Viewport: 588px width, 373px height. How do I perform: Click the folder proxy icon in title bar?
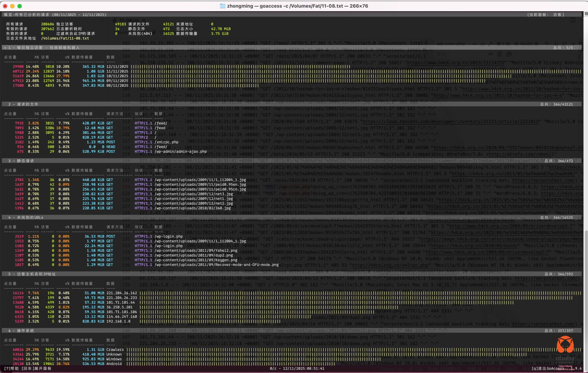[223, 6]
